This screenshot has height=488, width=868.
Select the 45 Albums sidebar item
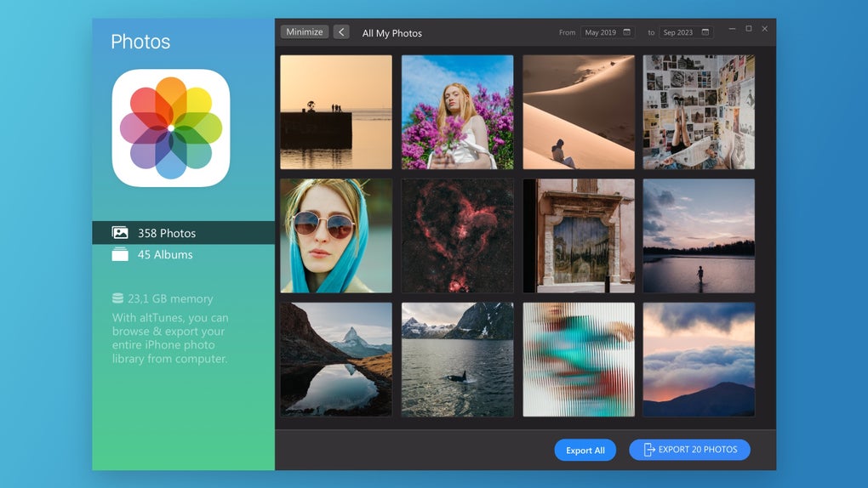(x=183, y=254)
